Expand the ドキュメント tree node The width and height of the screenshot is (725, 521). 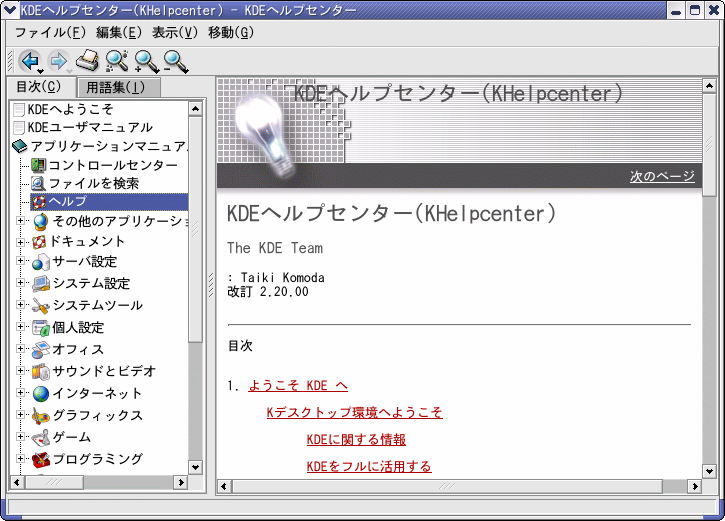point(20,242)
